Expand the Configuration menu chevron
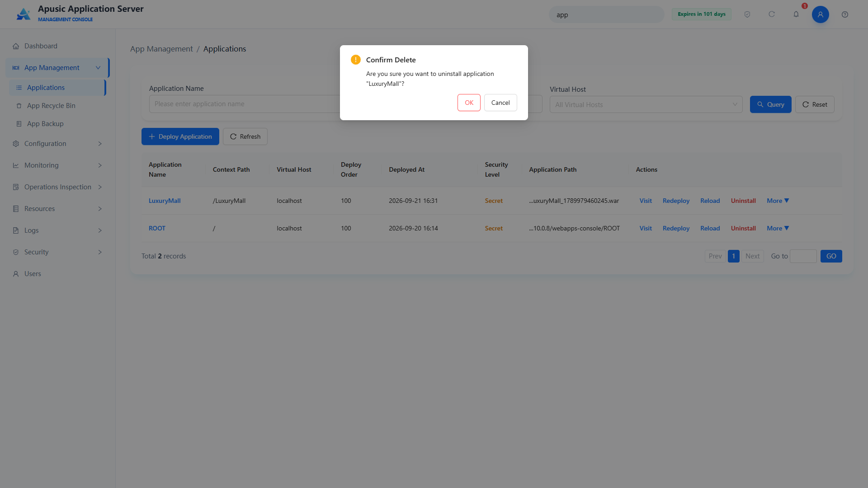The image size is (868, 488). click(100, 144)
